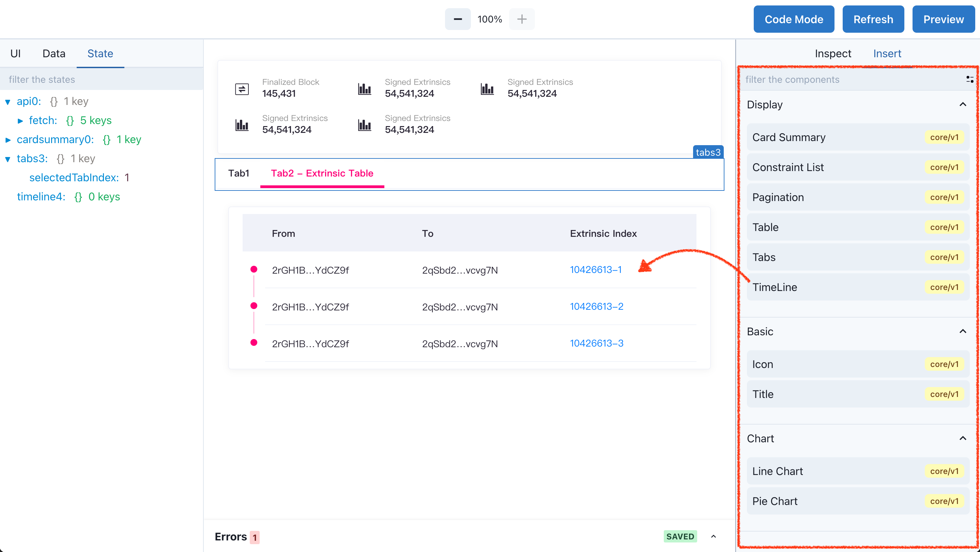Select the Pagination component
980x552 pixels.
click(858, 197)
